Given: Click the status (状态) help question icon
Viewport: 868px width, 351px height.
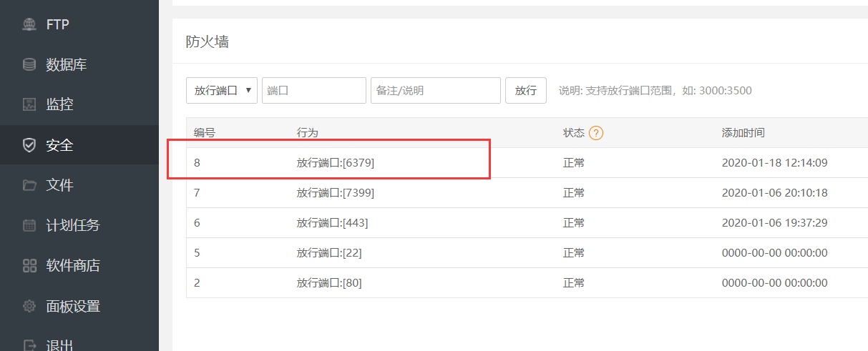Looking at the screenshot, I should click(595, 133).
